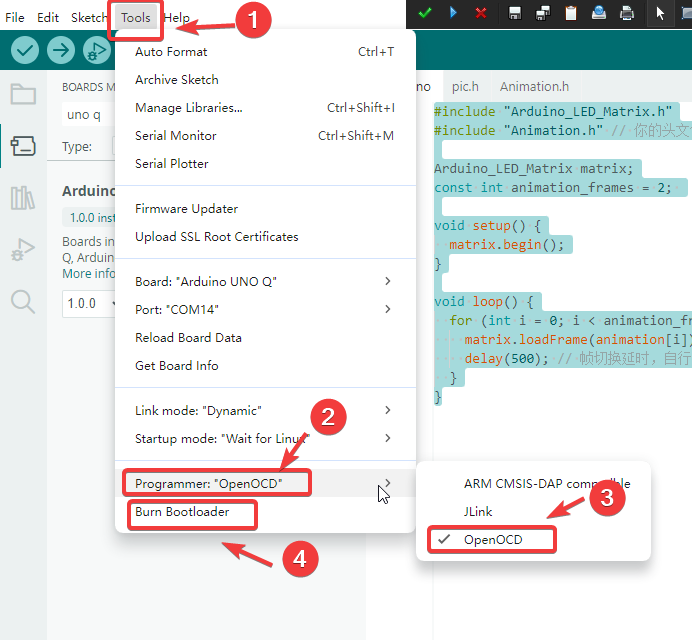Click Reload Board Data

[265, 338]
